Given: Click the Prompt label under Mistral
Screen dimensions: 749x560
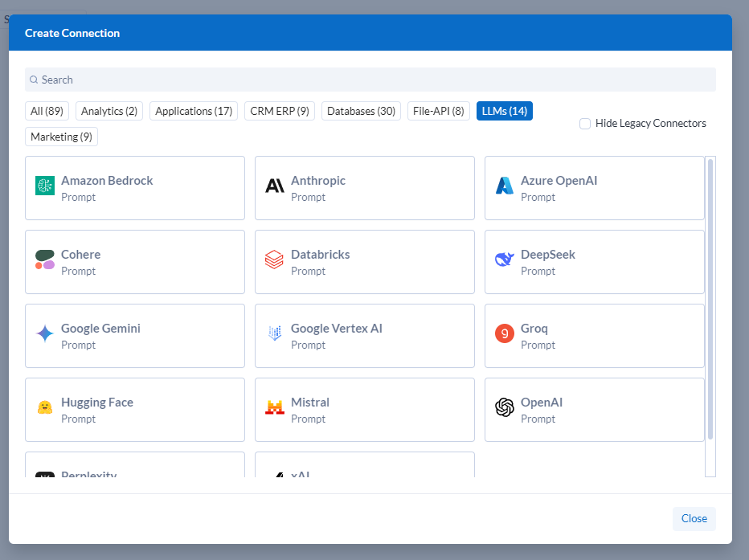Looking at the screenshot, I should click(308, 419).
